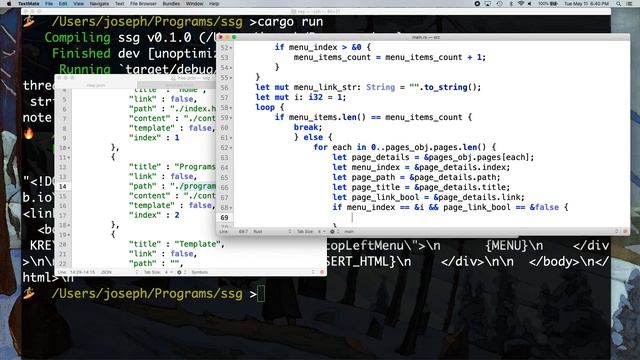The width and height of the screenshot is (640, 360).
Task: Open Rust language selector in main.rs status bar
Action: [272, 231]
